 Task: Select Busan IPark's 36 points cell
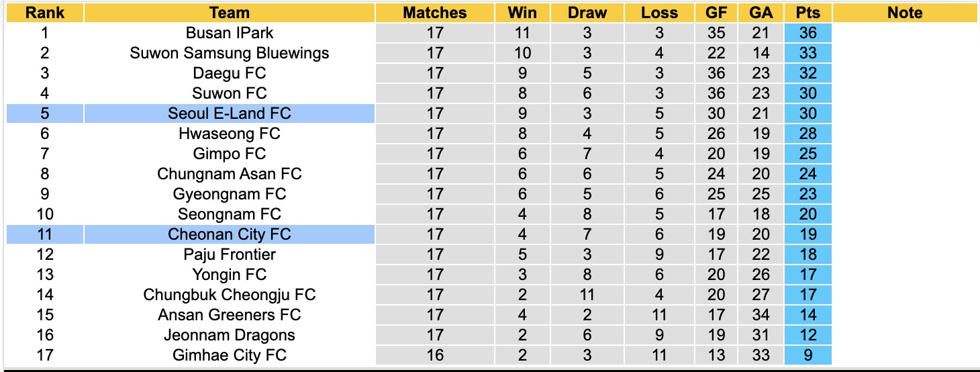coord(808,33)
